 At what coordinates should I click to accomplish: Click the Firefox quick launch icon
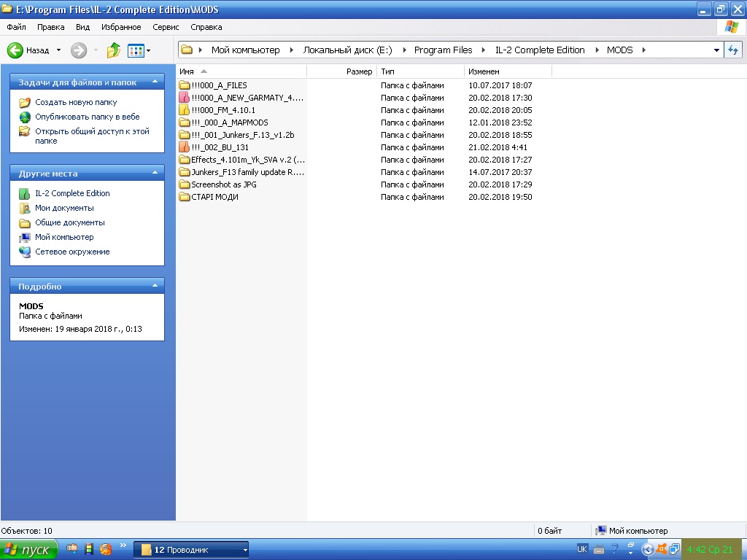(x=106, y=549)
